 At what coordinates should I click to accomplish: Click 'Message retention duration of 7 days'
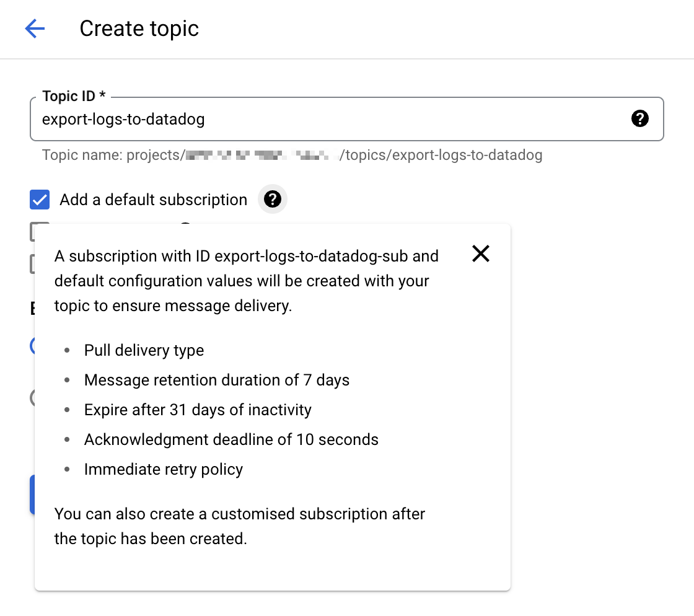pos(217,380)
